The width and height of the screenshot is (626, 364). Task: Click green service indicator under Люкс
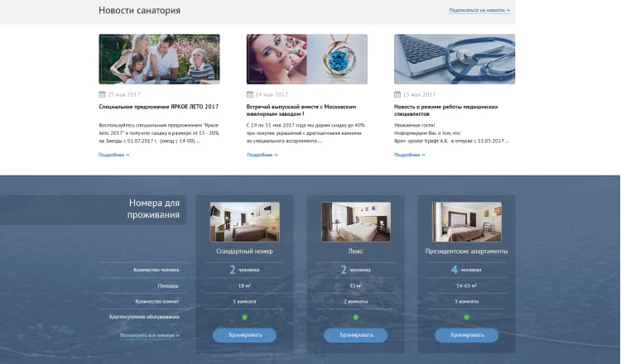[x=355, y=317]
